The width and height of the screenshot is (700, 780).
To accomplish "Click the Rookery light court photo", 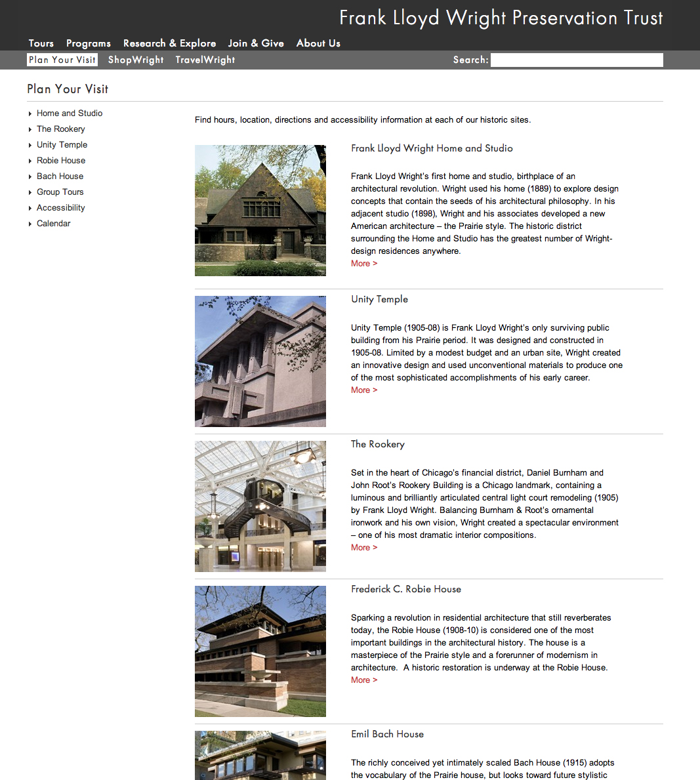I will (260, 506).
